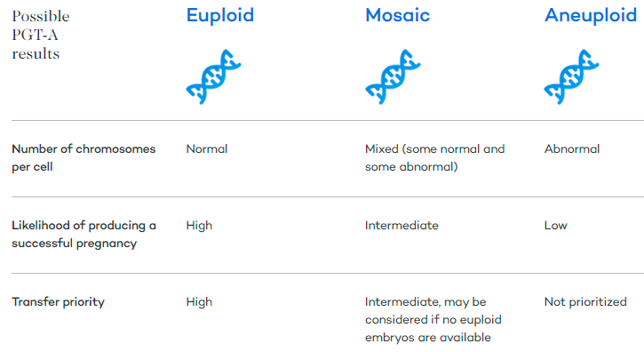Click the 'Possible PGT-A results' title
The height and width of the screenshot is (352, 644).
(x=41, y=35)
